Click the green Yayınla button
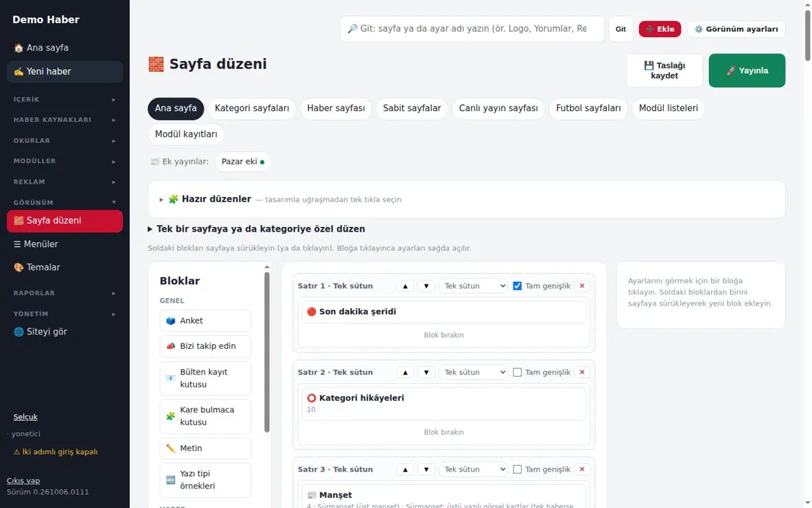 (x=747, y=70)
